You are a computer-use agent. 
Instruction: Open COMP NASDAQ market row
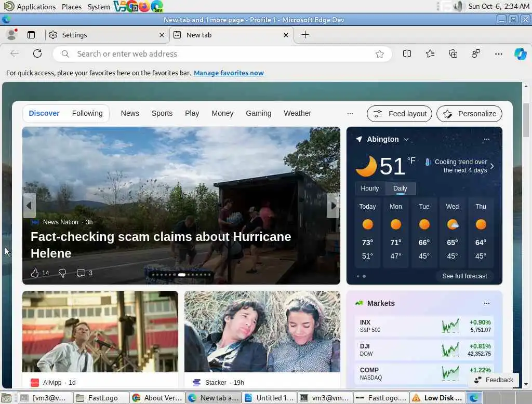pyautogui.click(x=424, y=373)
